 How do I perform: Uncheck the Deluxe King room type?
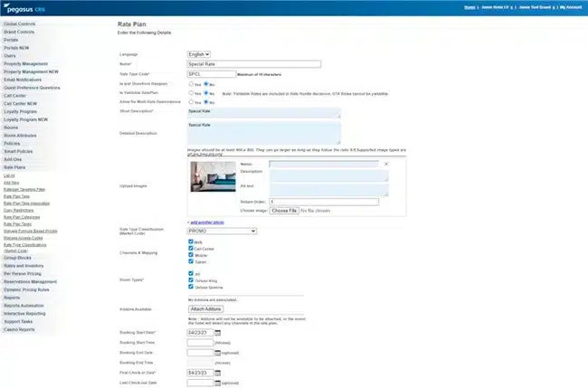[x=191, y=280]
